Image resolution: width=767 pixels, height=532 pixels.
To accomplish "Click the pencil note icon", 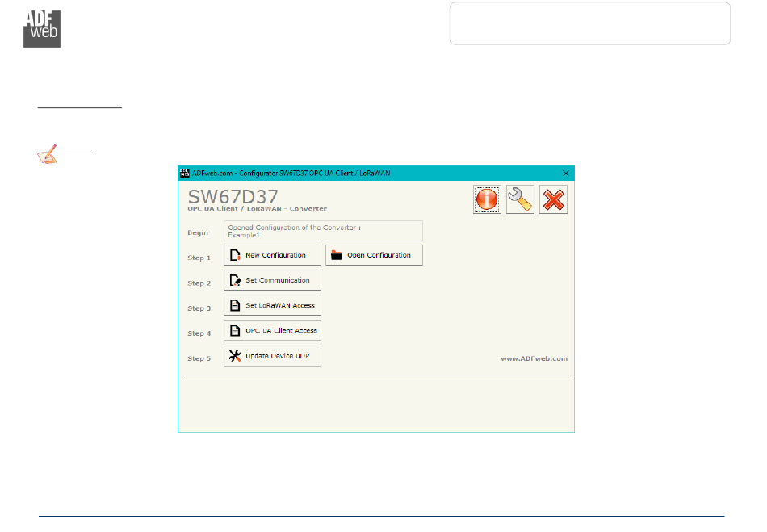I will pyautogui.click(x=48, y=153).
